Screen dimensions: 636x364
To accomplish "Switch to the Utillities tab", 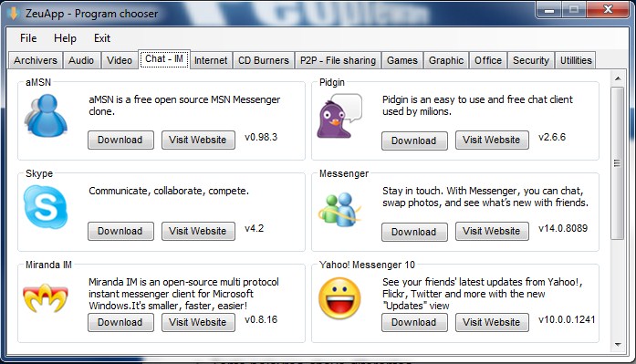I will 576,60.
